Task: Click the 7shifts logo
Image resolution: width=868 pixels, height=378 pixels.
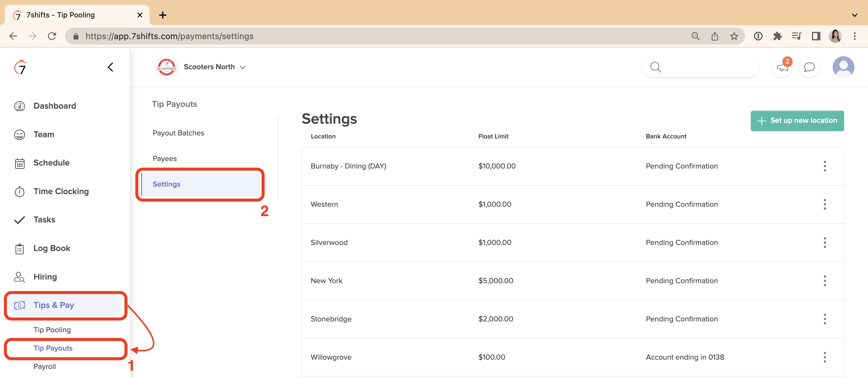Action: pos(20,67)
